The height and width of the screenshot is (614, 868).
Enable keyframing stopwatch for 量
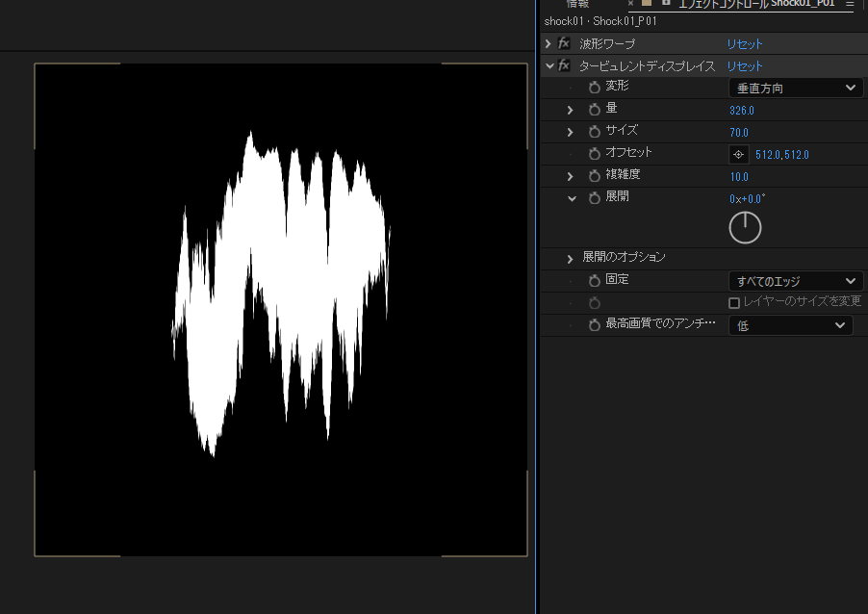(594, 110)
